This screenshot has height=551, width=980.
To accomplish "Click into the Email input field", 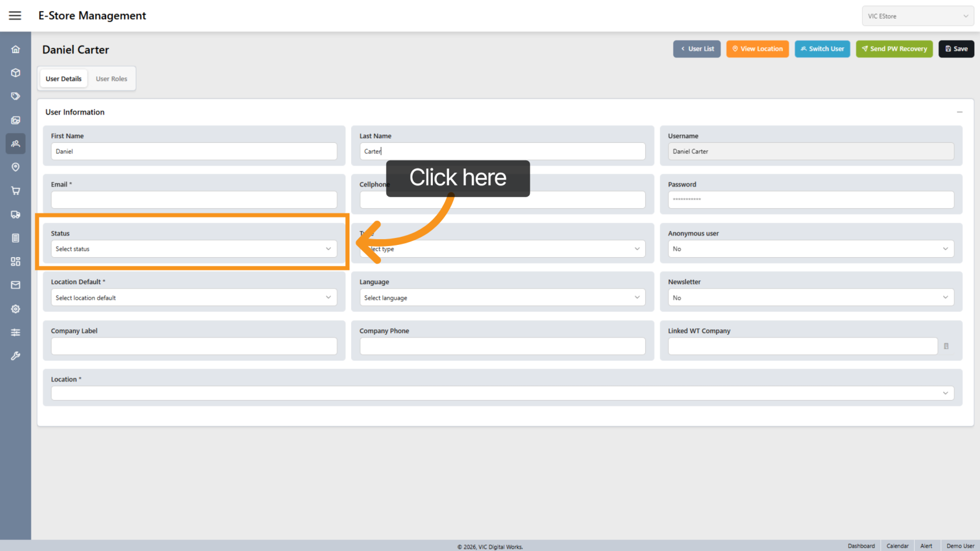I will point(194,200).
